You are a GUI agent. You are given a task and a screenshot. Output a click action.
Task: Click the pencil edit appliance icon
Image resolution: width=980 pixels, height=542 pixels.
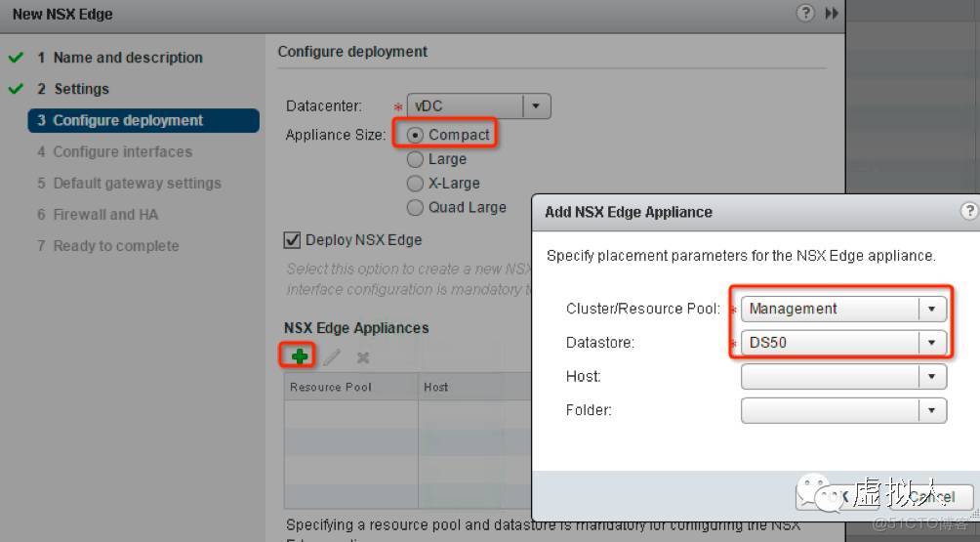pyautogui.click(x=332, y=357)
